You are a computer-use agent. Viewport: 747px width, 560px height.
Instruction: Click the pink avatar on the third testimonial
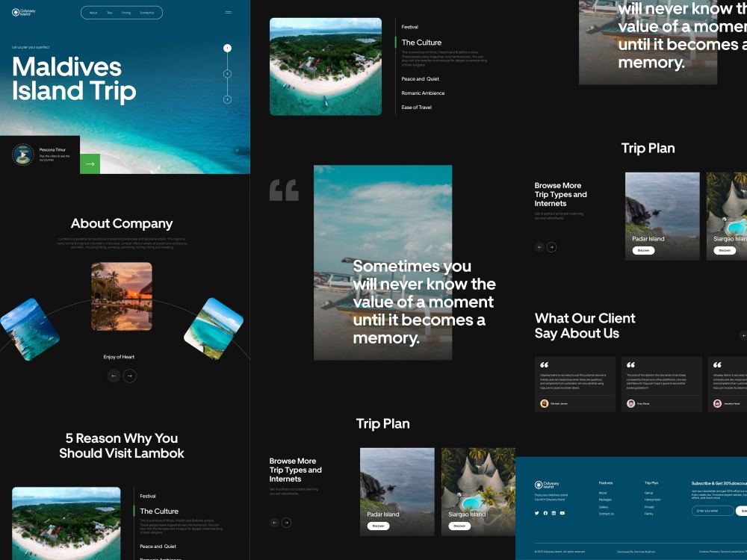click(717, 403)
